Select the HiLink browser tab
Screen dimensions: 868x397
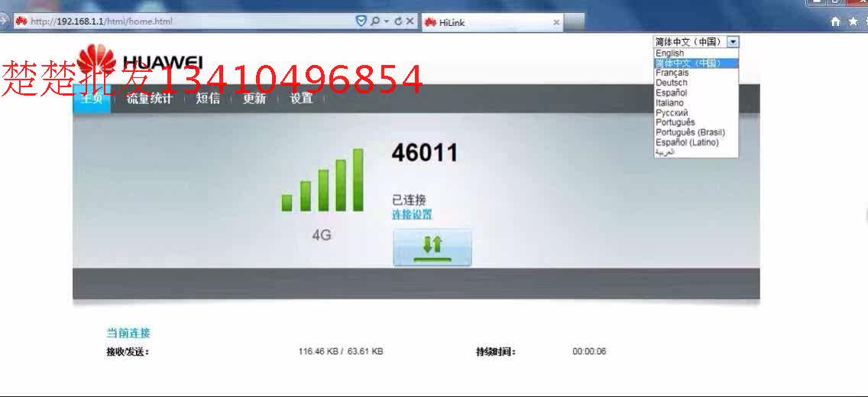click(x=493, y=23)
